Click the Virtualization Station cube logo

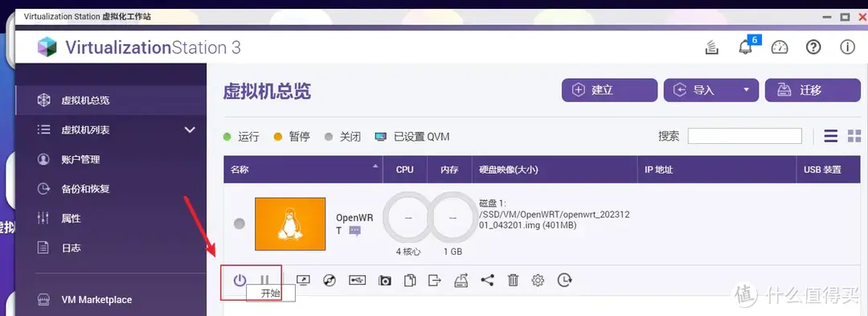point(47,47)
